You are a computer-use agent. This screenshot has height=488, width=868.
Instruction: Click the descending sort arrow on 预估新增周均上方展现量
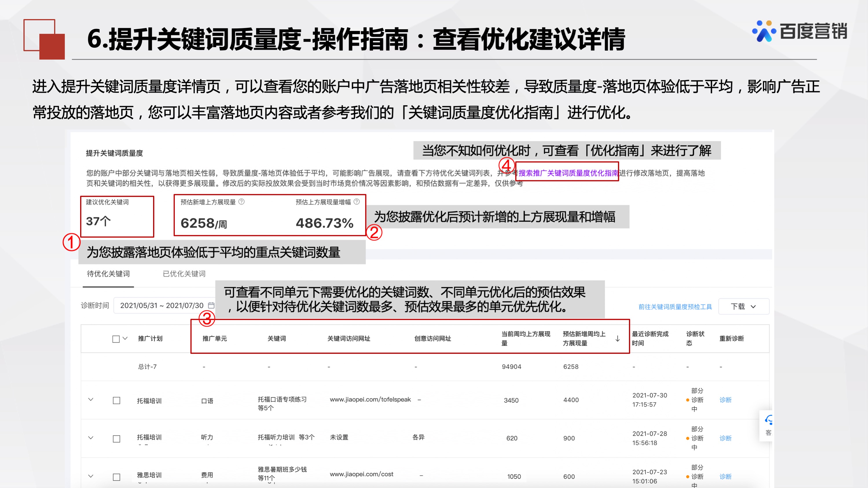(618, 339)
